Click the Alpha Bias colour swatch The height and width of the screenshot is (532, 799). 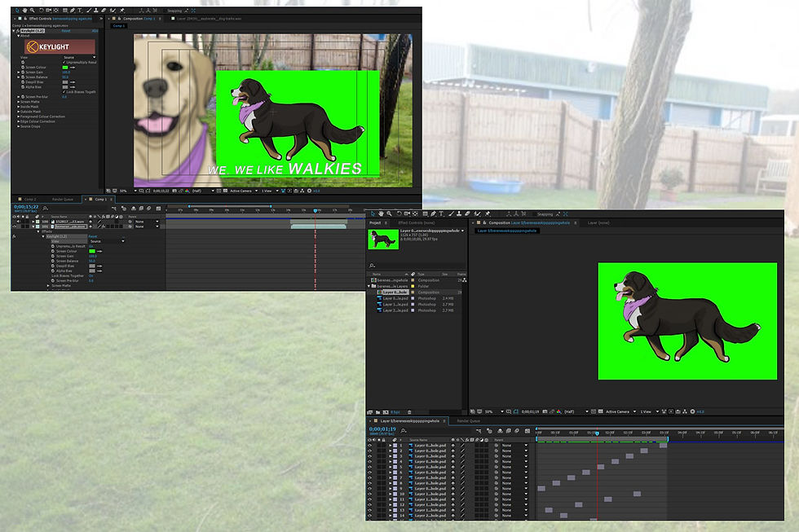(65, 87)
